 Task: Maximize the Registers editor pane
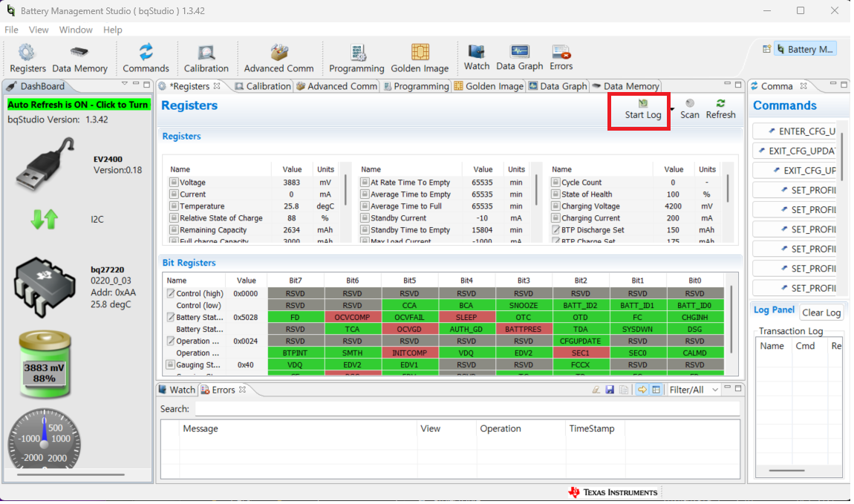(738, 85)
